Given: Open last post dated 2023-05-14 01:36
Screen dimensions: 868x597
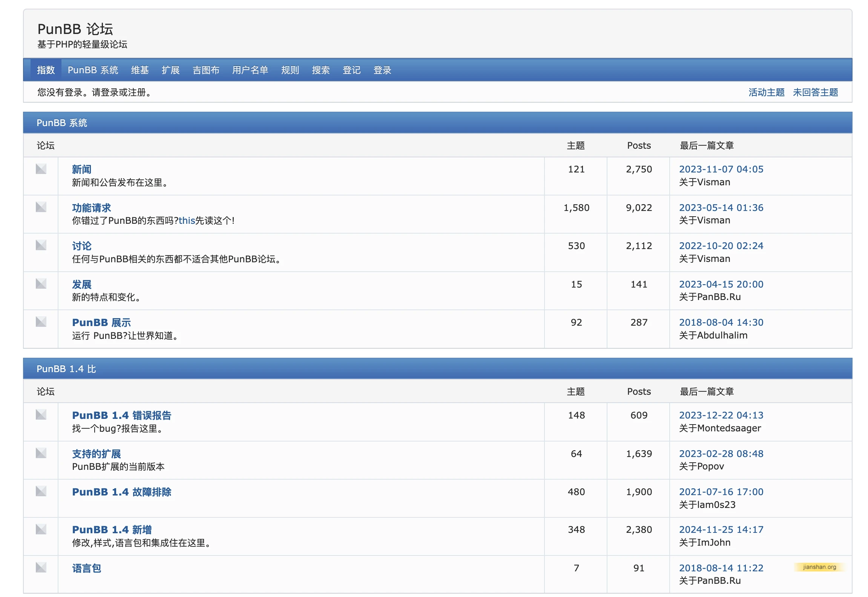Looking at the screenshot, I should (721, 208).
